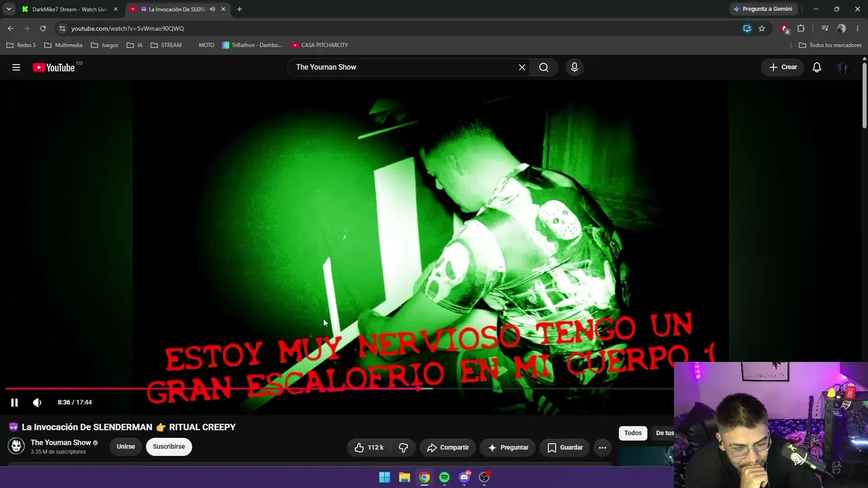868x488 pixels.
Task: Open The Youman Show channel avatar
Action: coord(16,446)
